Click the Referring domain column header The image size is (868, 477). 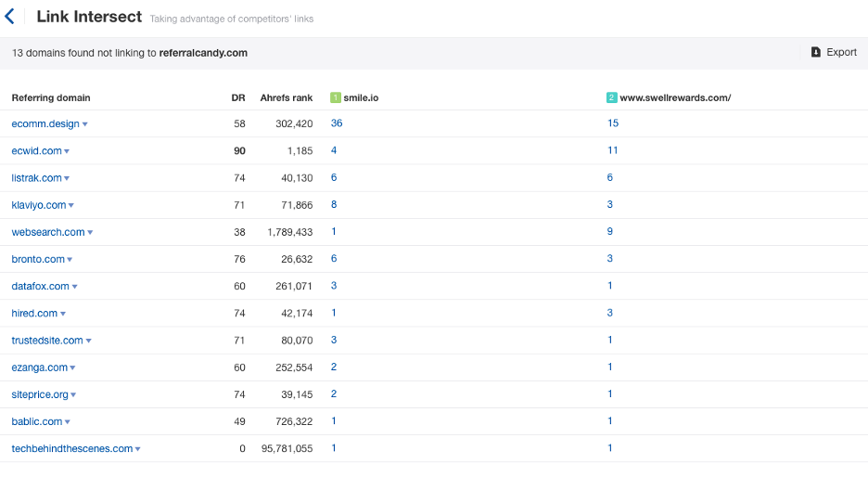(x=51, y=97)
